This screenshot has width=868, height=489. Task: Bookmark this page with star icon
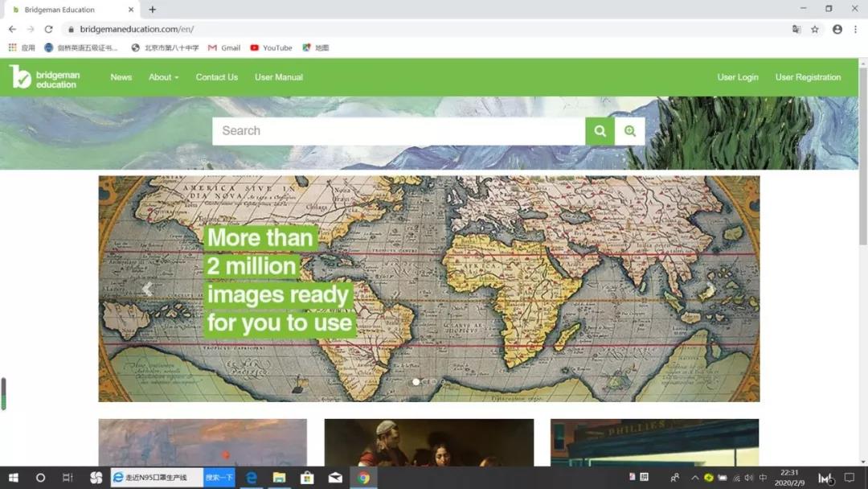pos(815,29)
